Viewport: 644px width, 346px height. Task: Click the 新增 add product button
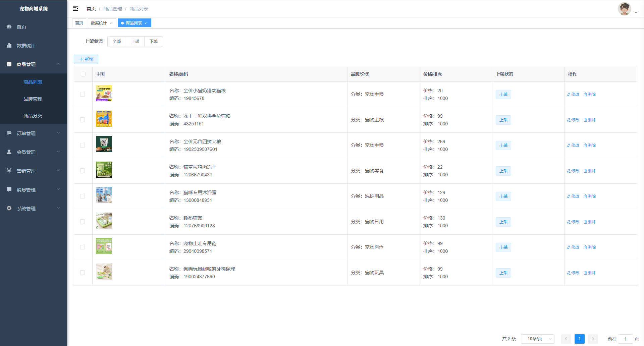point(86,59)
